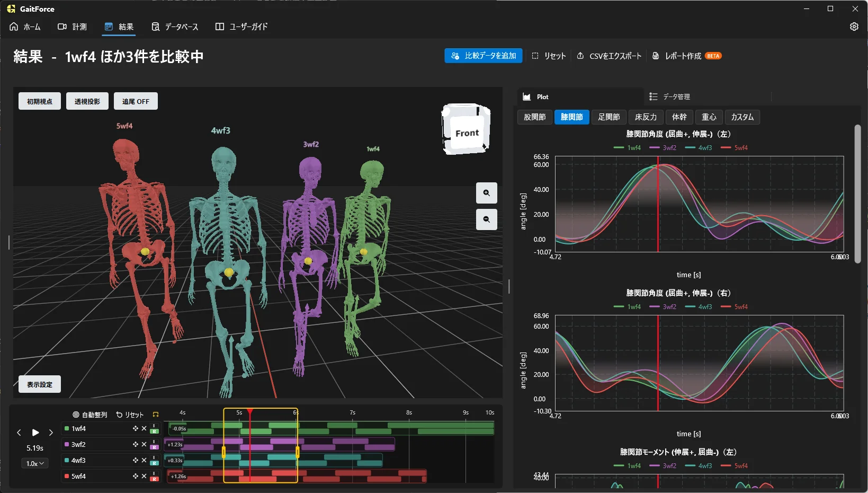The image size is (868, 493).
Task: Click the loop range icon in timeline
Action: point(156,415)
